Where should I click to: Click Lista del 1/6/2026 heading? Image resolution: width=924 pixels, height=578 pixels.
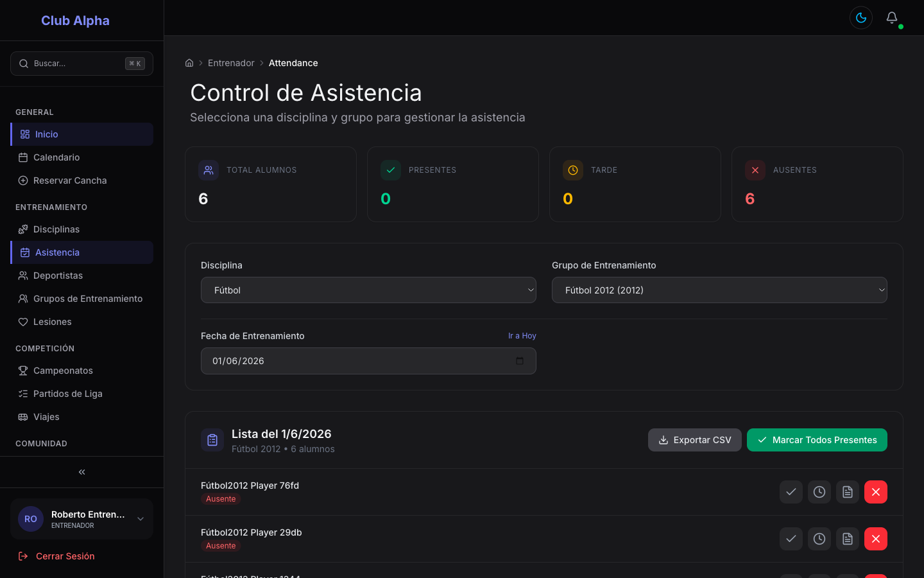[281, 434]
